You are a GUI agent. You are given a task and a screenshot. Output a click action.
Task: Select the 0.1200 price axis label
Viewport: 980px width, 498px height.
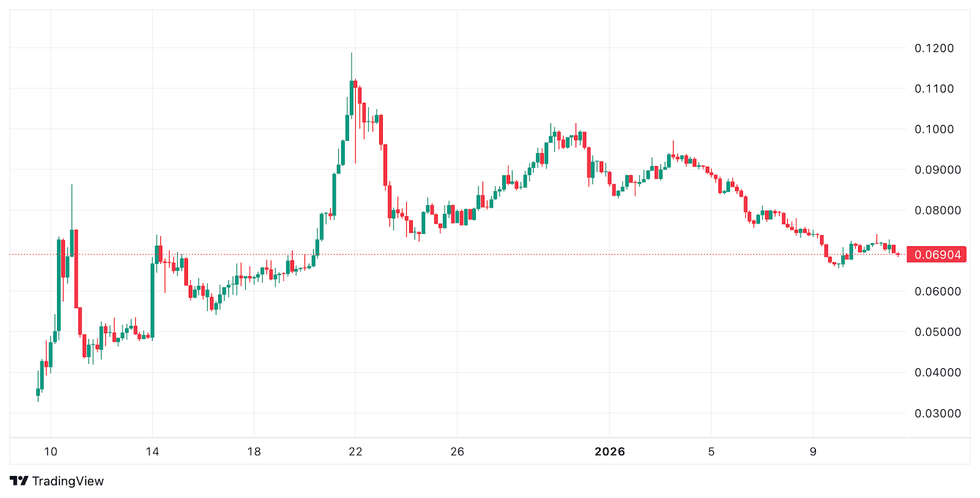click(x=934, y=48)
